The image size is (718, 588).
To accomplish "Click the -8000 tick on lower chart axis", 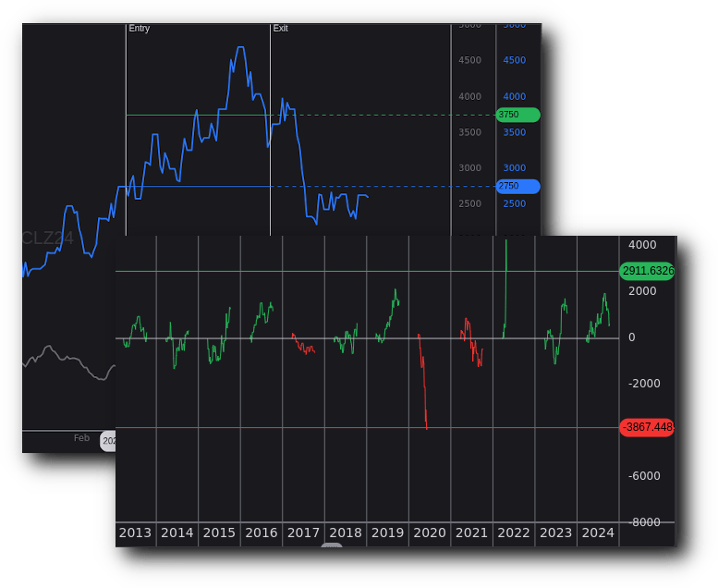I will point(645,522).
